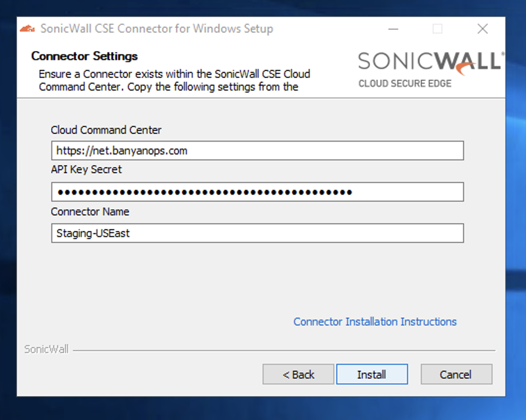The image size is (526, 420).
Task: Click the SonicWall icon in the title bar
Action: [27, 29]
